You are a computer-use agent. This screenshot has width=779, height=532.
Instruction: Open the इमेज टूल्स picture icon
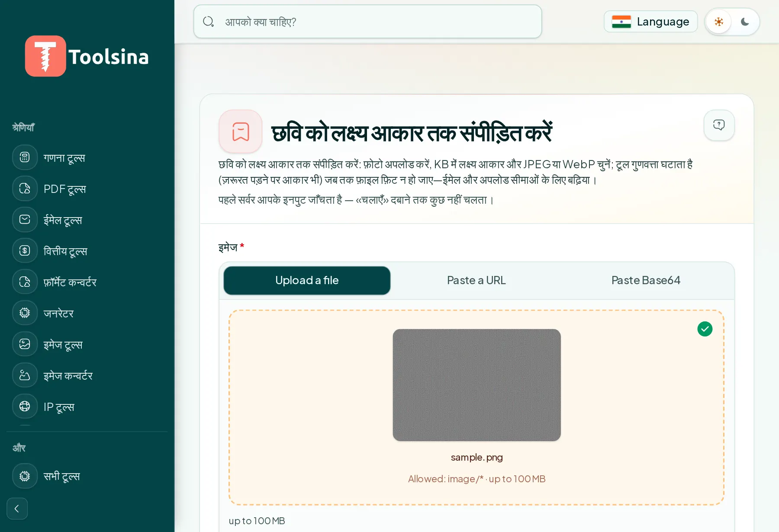[25, 344]
